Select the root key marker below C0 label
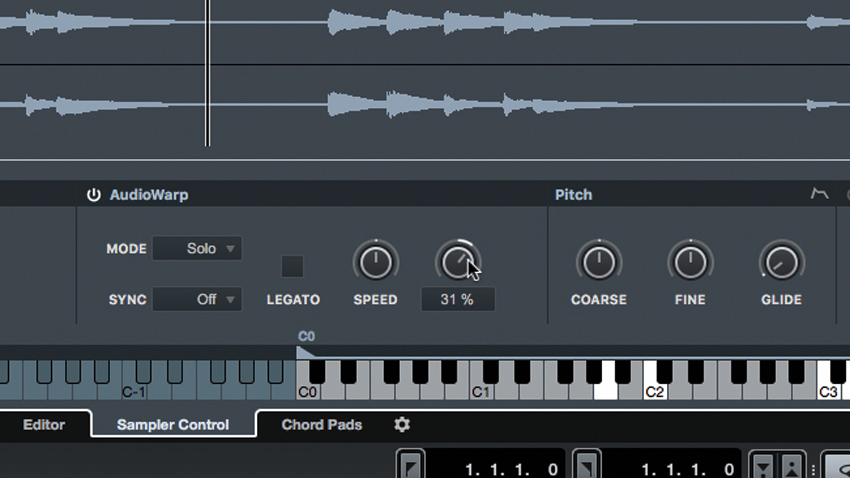 tap(304, 353)
